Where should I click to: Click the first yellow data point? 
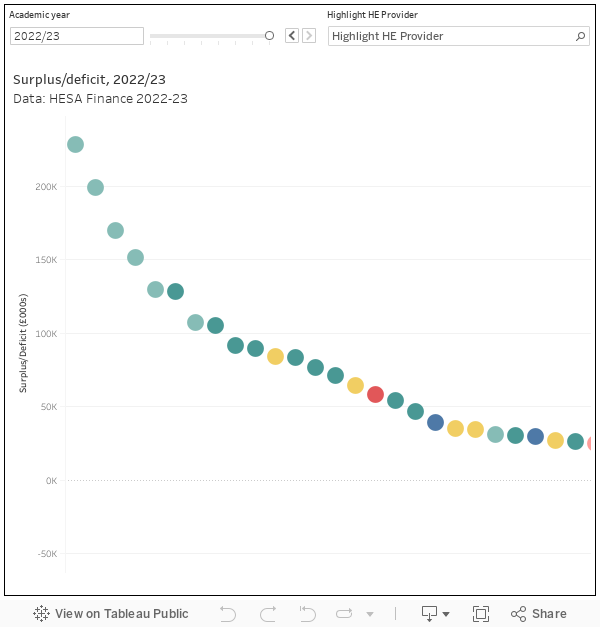pos(275,356)
